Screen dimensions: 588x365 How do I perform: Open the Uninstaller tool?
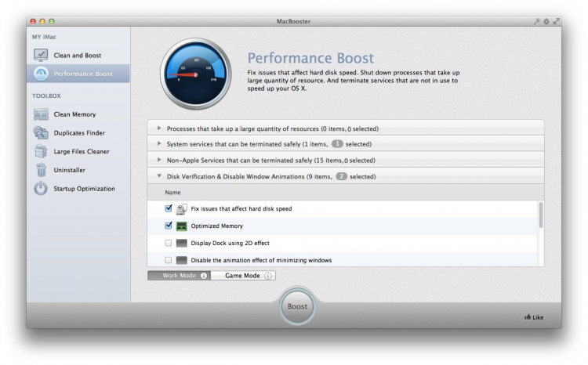[x=78, y=170]
